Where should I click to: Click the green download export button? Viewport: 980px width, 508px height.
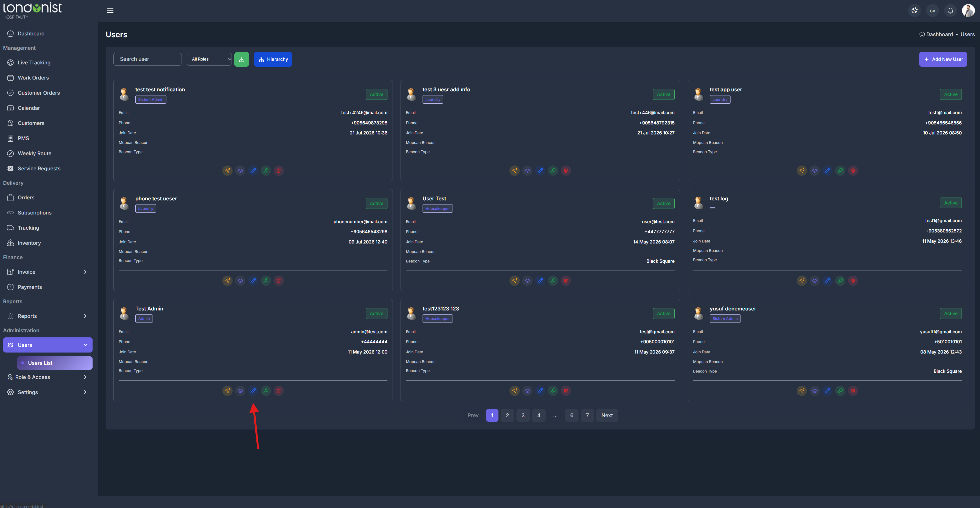[x=242, y=59]
